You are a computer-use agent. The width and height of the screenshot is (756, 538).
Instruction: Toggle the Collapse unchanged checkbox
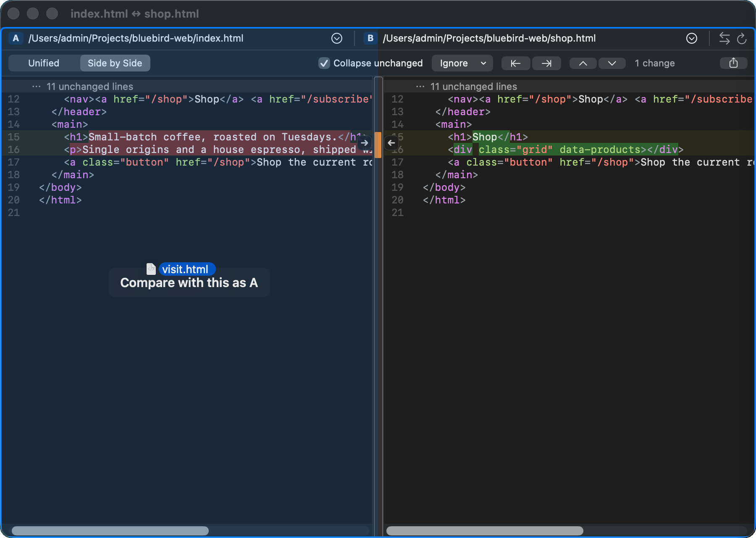point(324,63)
